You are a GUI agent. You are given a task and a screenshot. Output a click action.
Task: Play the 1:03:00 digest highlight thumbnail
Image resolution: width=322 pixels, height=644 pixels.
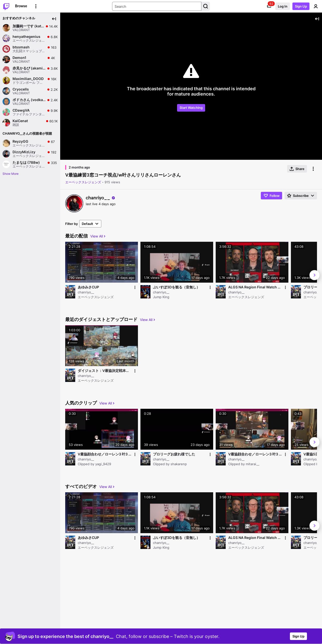(x=102, y=346)
